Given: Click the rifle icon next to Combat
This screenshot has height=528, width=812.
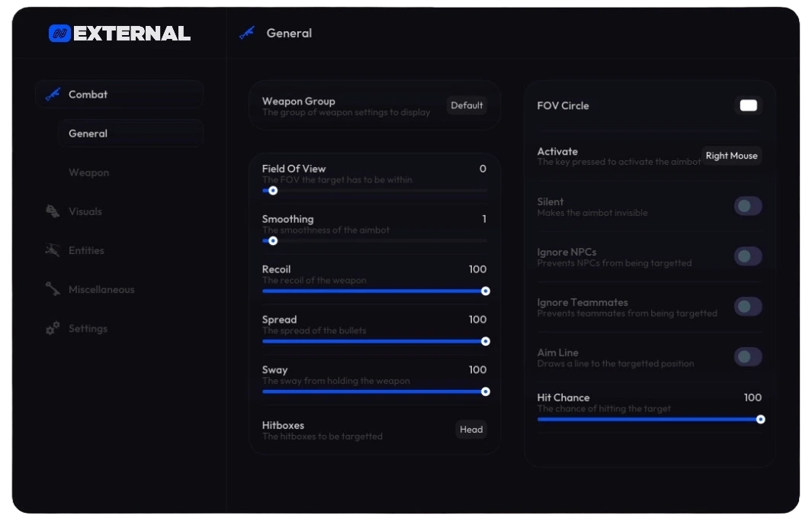Looking at the screenshot, I should 53,95.
